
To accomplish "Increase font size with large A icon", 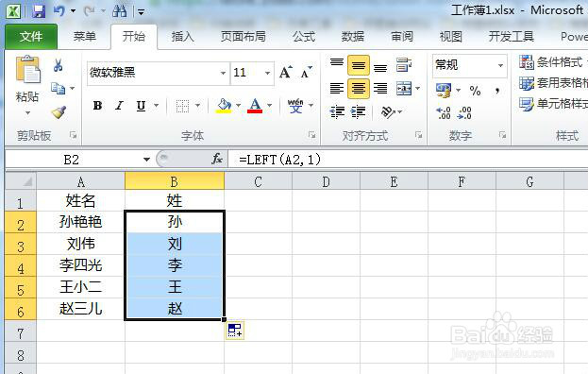I will [x=285, y=72].
